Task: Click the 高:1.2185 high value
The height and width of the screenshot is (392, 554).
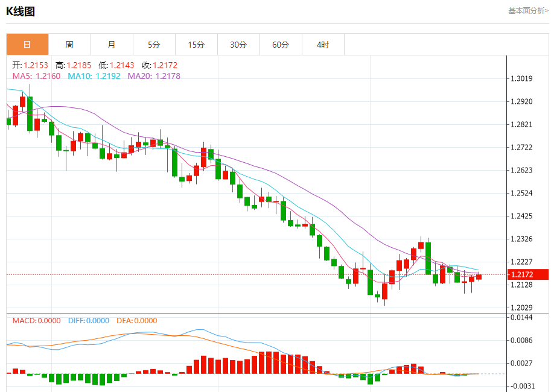Action: click(x=73, y=65)
